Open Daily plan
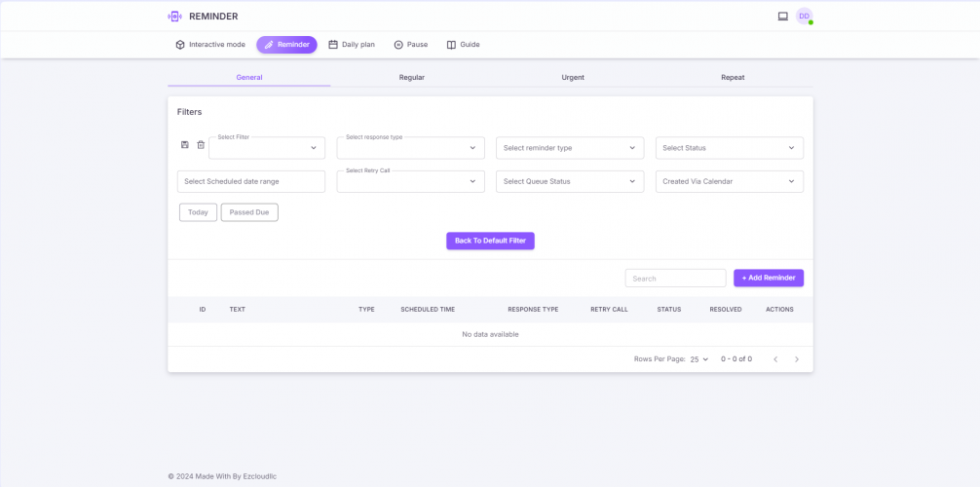 coord(352,45)
